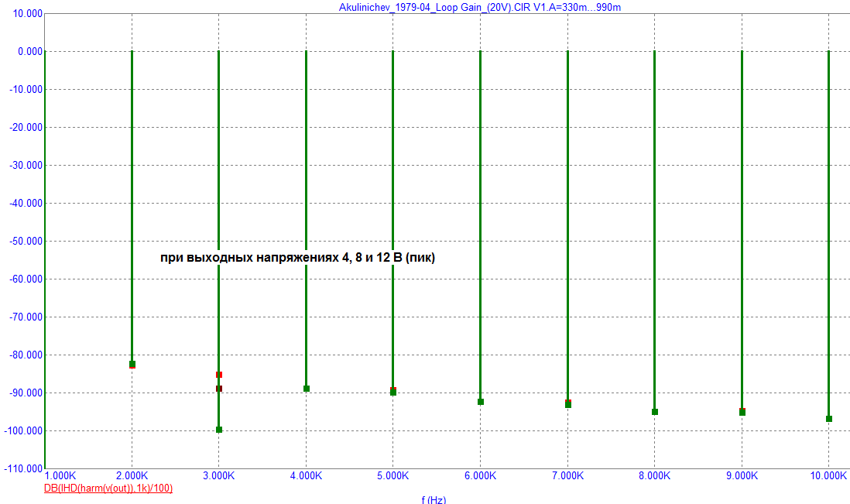Click the 5.000K frequency axis label
Viewport: 850px width, 504px height.
click(x=393, y=476)
